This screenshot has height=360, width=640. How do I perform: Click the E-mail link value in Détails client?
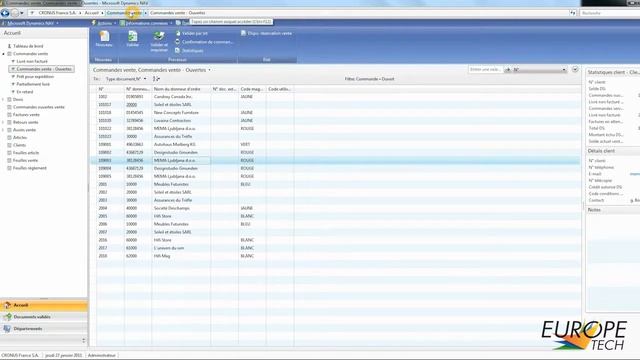[x=635, y=174]
